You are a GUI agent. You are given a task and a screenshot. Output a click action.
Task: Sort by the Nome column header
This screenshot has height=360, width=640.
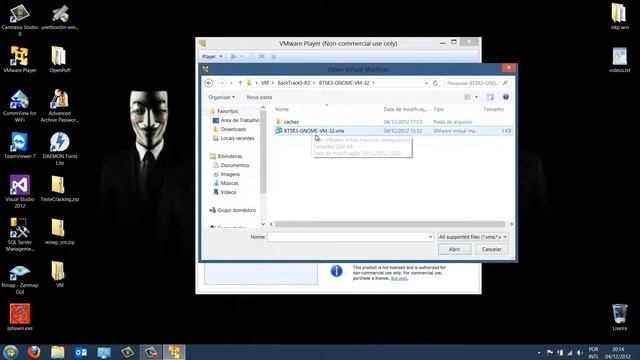click(x=282, y=109)
